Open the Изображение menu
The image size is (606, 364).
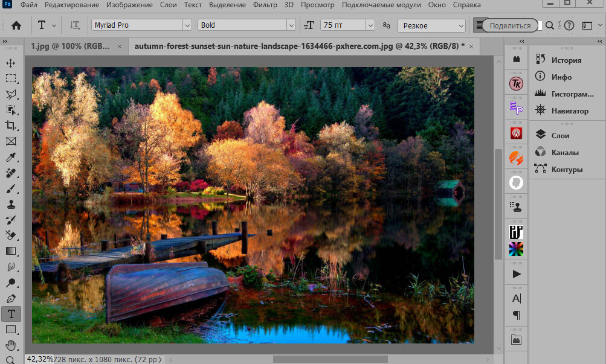(x=129, y=5)
